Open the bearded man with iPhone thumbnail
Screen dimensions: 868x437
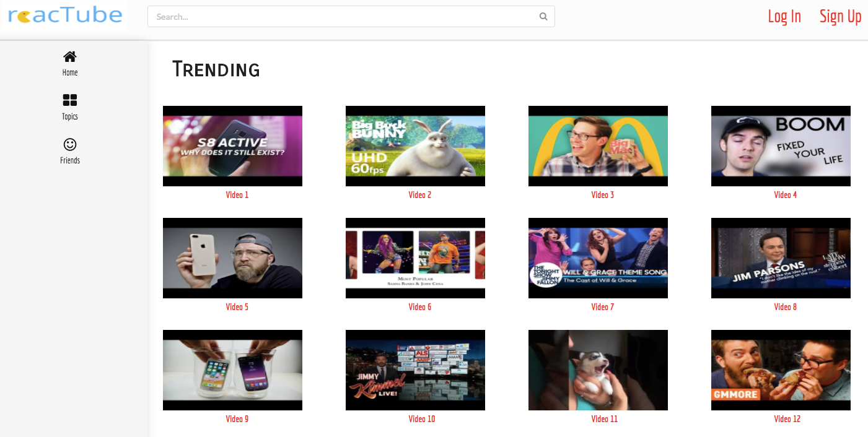coord(232,258)
